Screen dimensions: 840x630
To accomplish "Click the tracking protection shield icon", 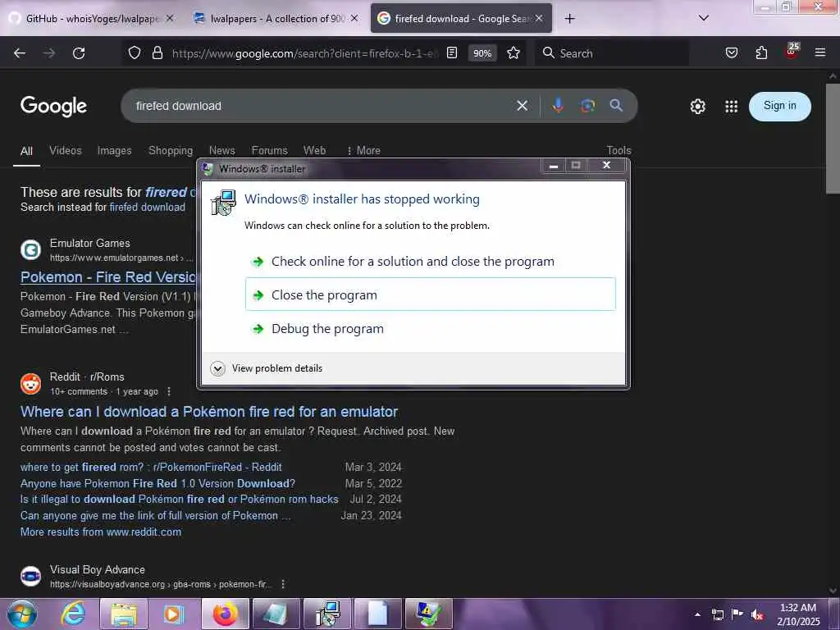I will coord(135,52).
